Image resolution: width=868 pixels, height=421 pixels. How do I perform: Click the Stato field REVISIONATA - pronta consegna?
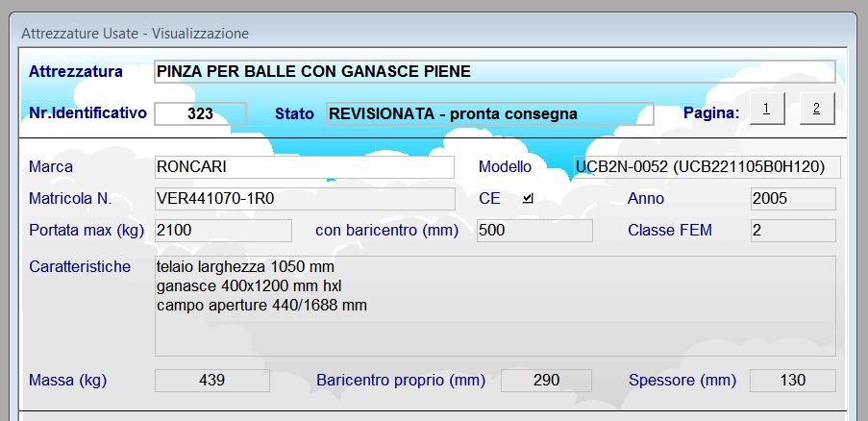[x=489, y=114]
